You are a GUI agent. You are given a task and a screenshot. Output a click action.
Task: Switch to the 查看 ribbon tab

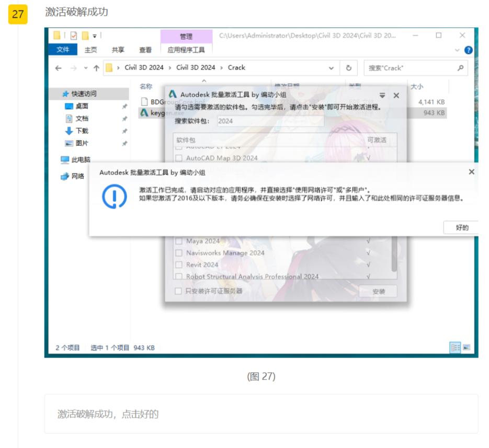(145, 50)
